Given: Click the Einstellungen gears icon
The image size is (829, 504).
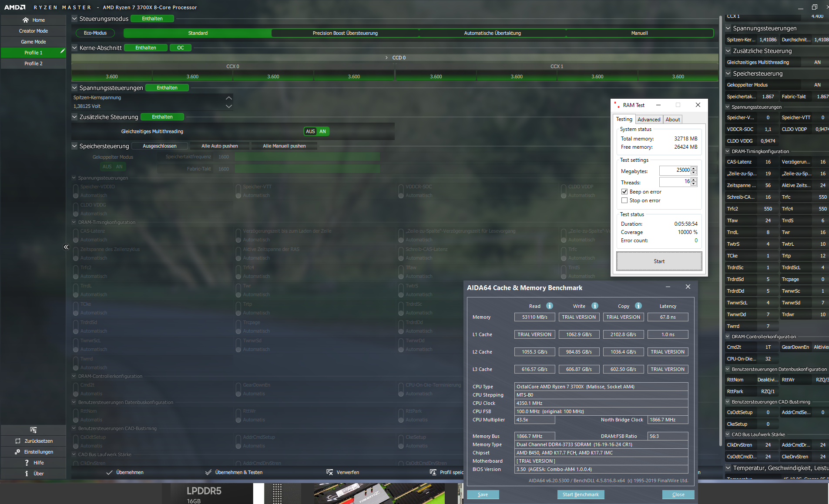Looking at the screenshot, I should (x=17, y=452).
